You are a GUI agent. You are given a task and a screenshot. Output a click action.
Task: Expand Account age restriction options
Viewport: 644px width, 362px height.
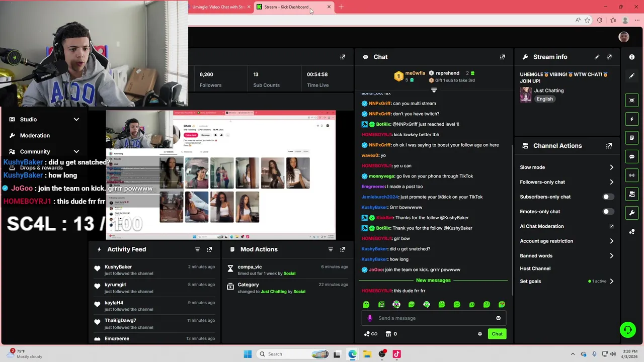[611, 241]
